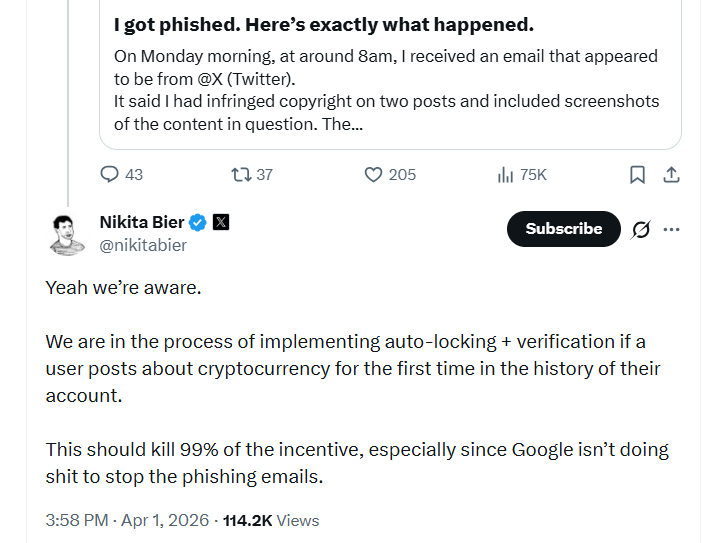Open view analytics bar chart icon
This screenshot has width=721, height=543.
pyautogui.click(x=505, y=175)
